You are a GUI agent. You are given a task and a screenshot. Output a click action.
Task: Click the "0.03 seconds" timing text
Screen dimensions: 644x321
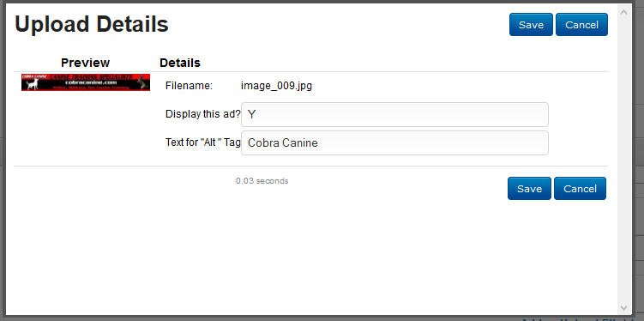(262, 181)
